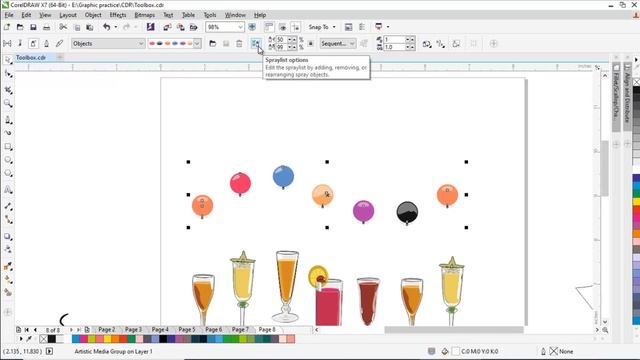Screen dimensions: 640x360
Task: Select the Shape tool in toolbox
Action: click(8, 73)
